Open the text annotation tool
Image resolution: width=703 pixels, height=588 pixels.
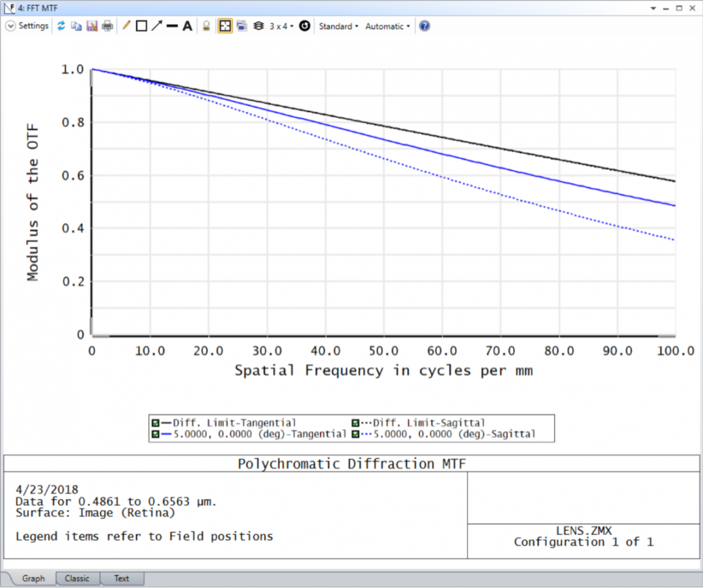187,25
